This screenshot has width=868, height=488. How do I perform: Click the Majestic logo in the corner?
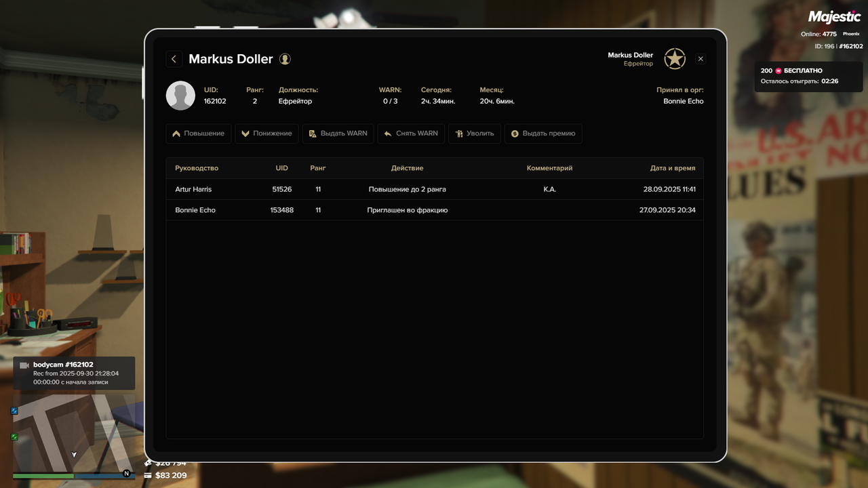pyautogui.click(x=833, y=16)
